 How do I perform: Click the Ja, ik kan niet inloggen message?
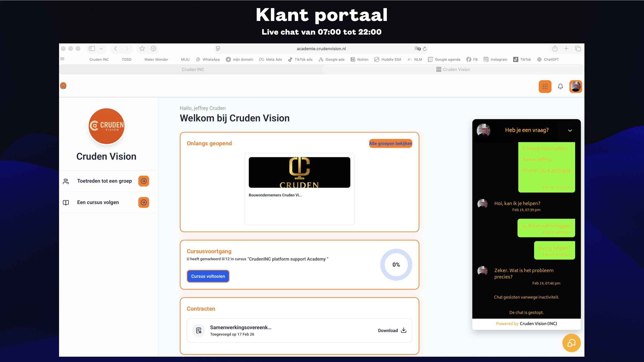546,228
